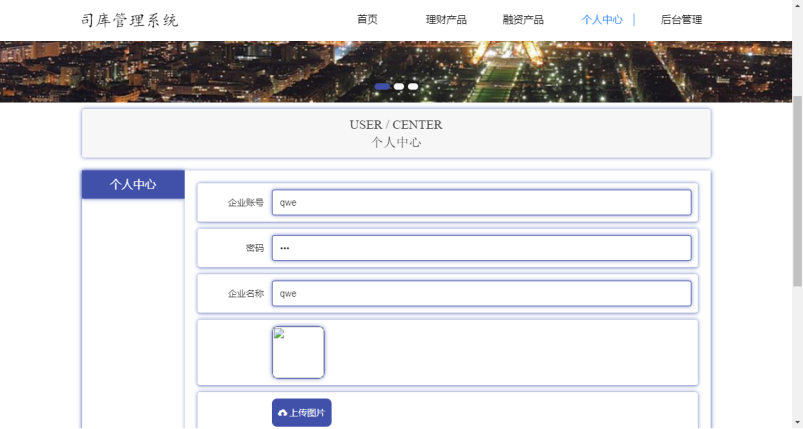Click into the 密码 password field
Viewport: 803px width, 429px height.
(481, 248)
